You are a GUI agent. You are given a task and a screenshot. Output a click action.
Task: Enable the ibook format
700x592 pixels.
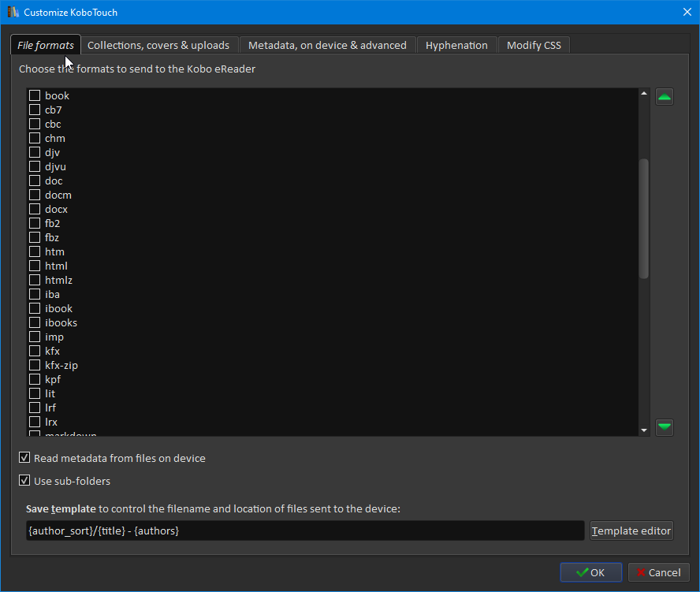pyautogui.click(x=35, y=308)
